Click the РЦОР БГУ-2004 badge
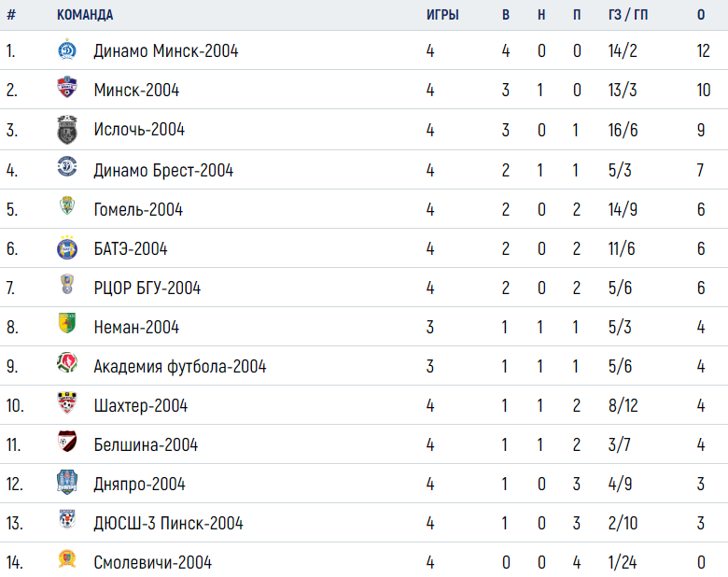The width and height of the screenshot is (728, 577). click(67, 285)
